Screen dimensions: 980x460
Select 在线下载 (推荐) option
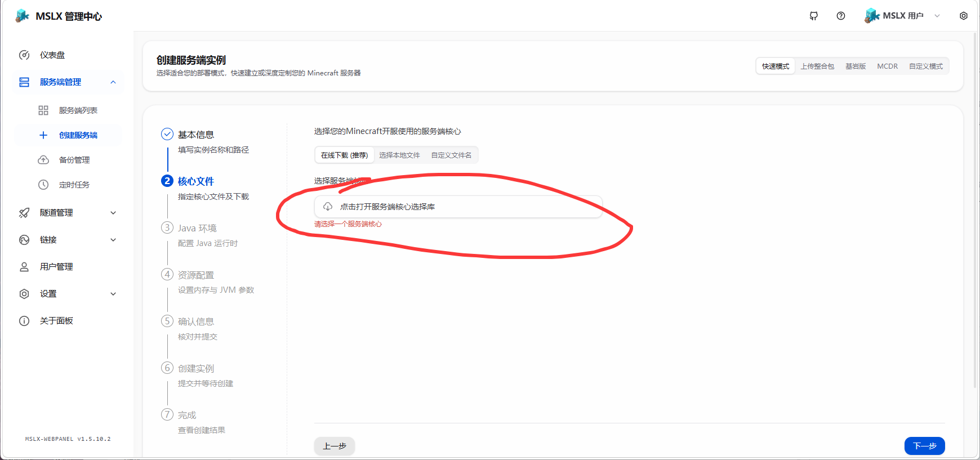(x=344, y=155)
